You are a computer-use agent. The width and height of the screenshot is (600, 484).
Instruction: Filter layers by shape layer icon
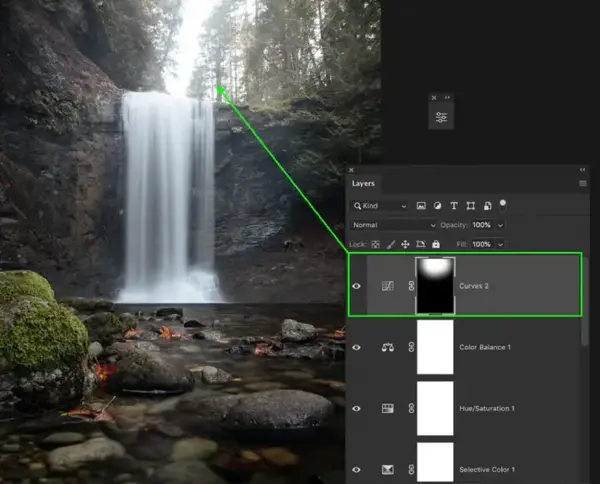pos(470,206)
